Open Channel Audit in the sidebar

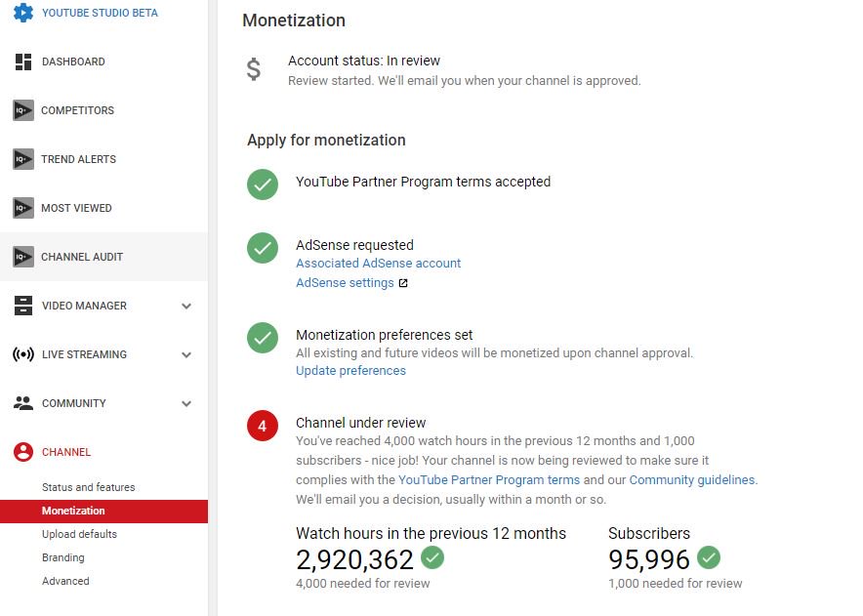click(82, 257)
